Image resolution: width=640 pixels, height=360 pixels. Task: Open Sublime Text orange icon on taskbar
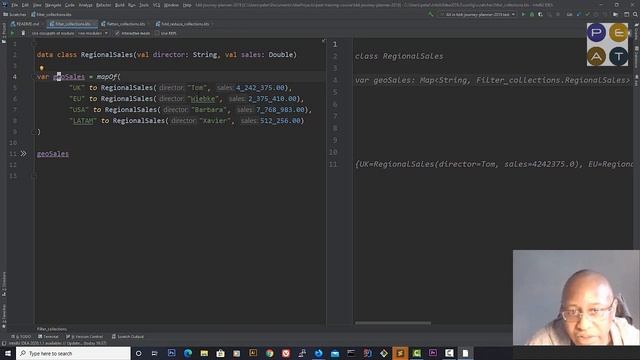[400, 353]
